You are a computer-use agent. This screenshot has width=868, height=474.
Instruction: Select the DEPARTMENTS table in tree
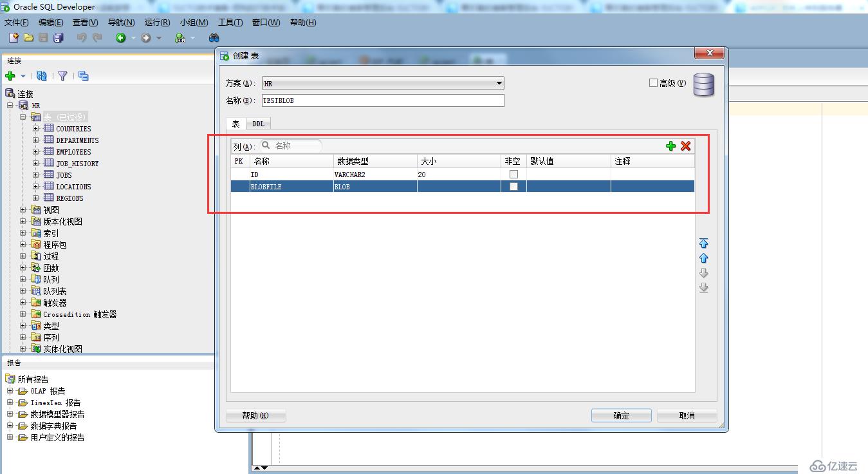(77, 140)
